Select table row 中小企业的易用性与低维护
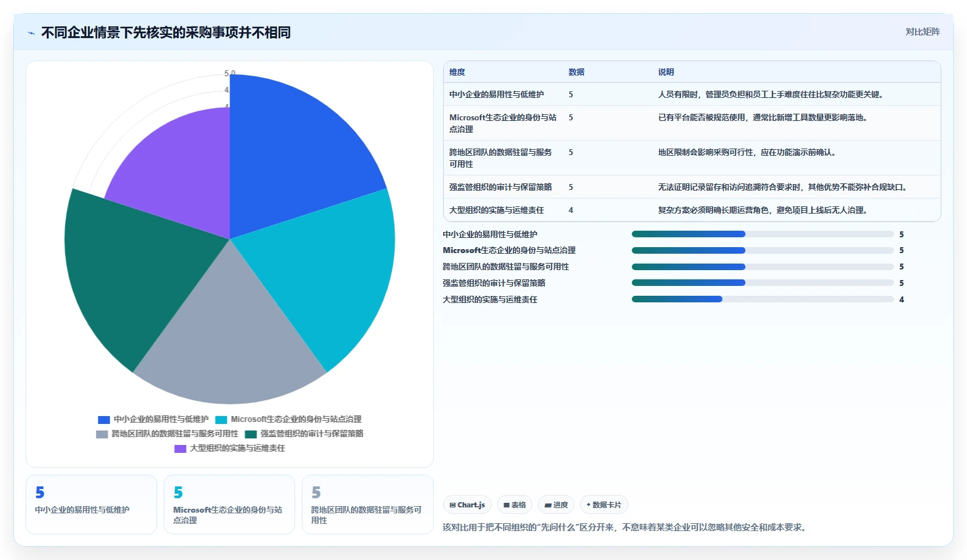Viewport: 967px width, 560px height. point(692,95)
